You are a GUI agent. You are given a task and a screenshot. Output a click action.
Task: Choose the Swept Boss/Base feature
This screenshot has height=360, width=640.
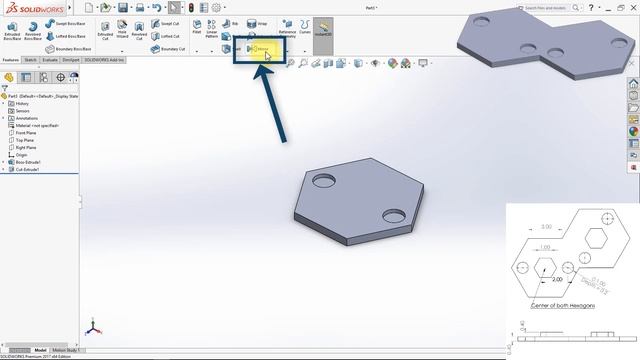(x=65, y=24)
